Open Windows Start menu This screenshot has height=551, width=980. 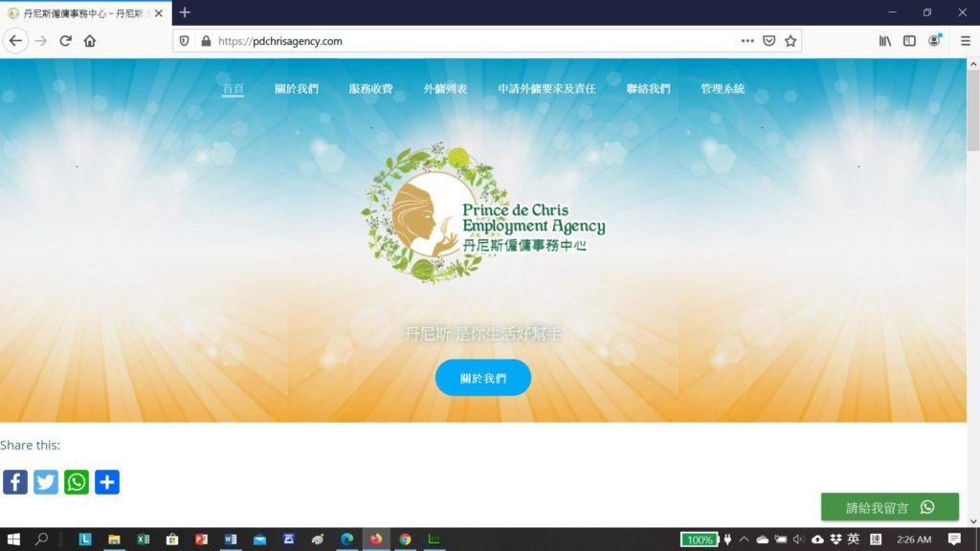pyautogui.click(x=13, y=540)
